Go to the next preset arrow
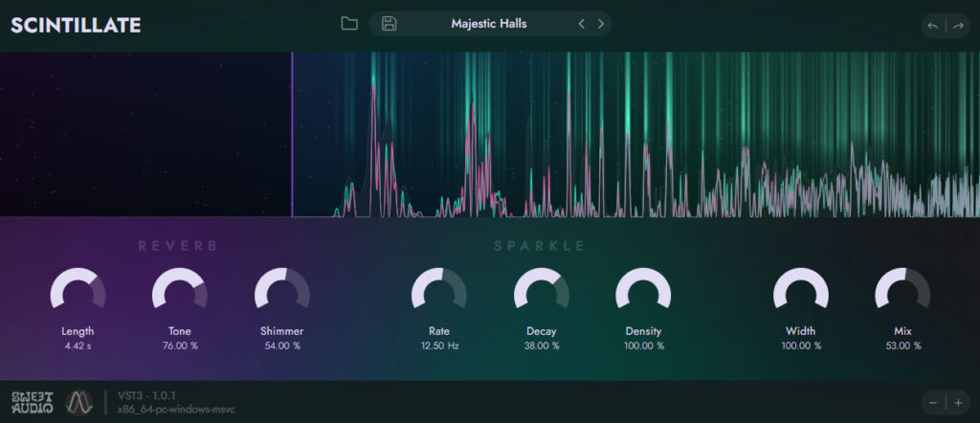The image size is (980, 423). [601, 24]
